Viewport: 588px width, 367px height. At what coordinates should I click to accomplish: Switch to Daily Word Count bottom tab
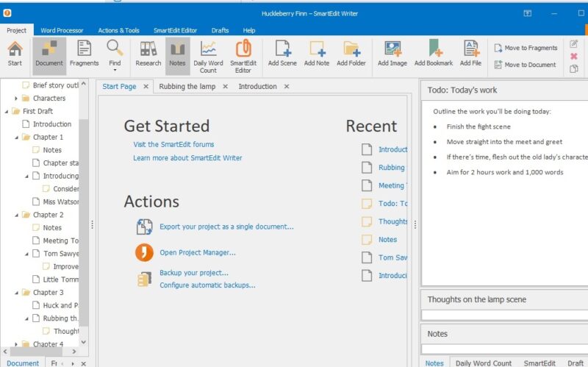484,363
